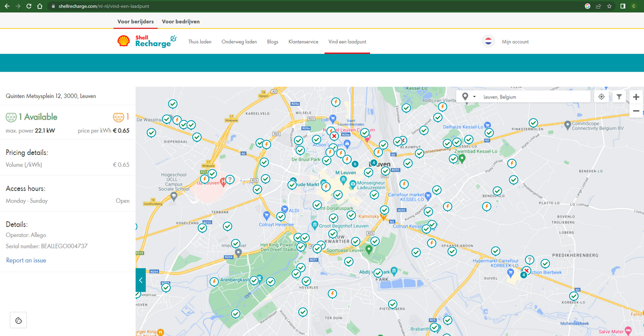Select question mark marker above Hypermarkt Carrefour
The width and height of the screenshot is (644, 336).
tap(530, 260)
